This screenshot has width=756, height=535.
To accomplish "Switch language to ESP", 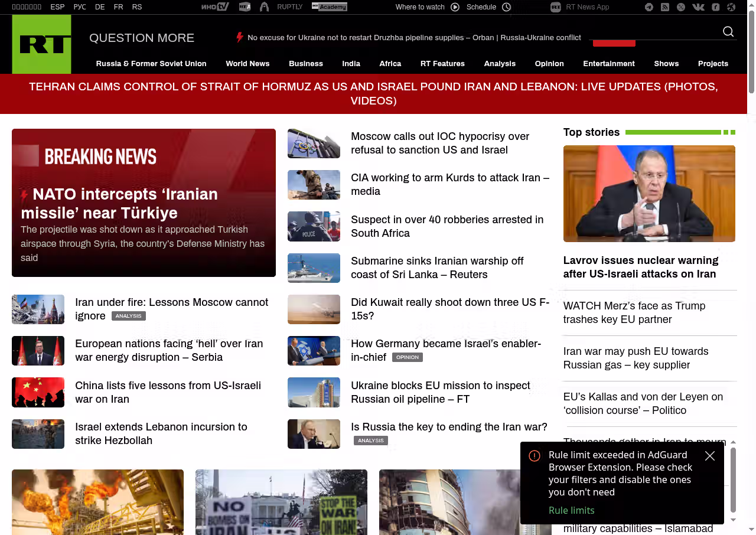I will tap(57, 7).
